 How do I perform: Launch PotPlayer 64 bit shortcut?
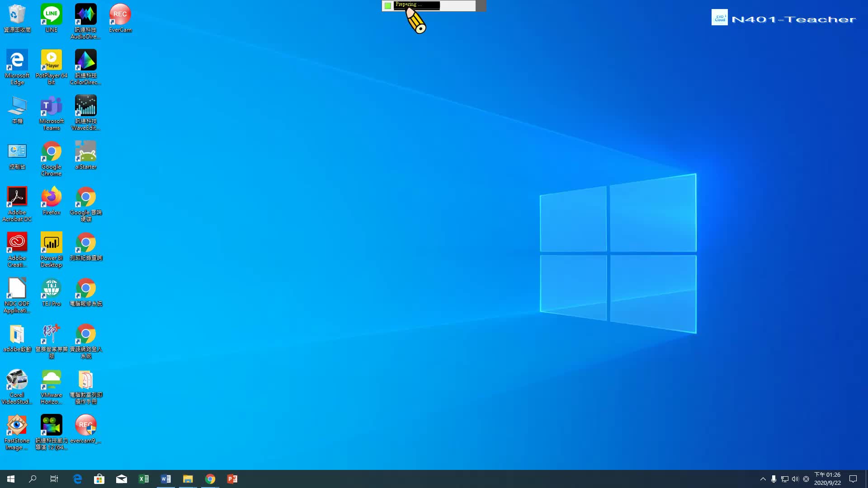click(51, 67)
